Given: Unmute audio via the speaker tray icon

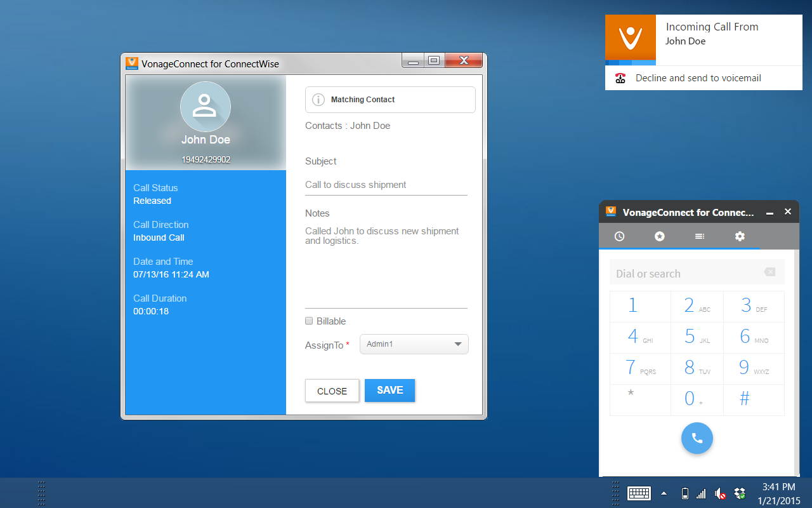Looking at the screenshot, I should click(720, 493).
